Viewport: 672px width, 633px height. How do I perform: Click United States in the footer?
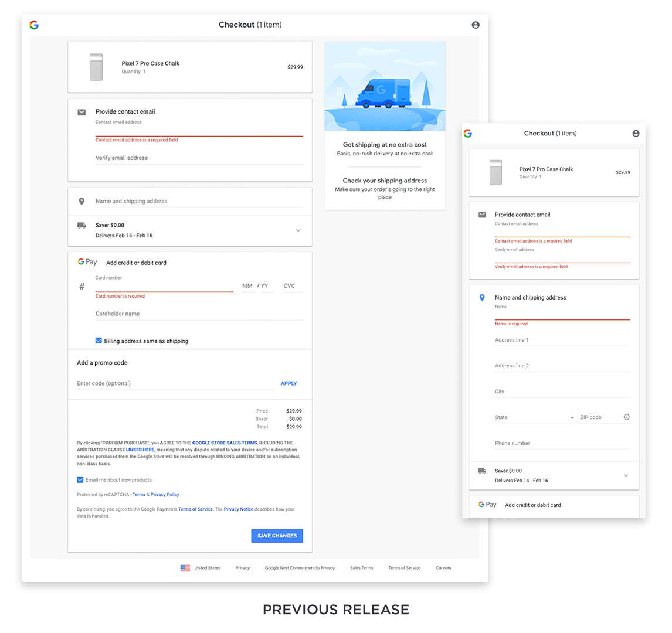pos(208,568)
